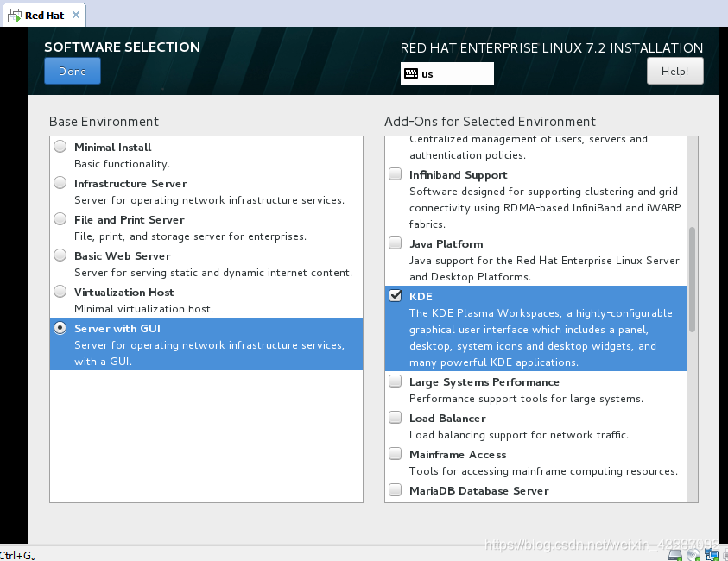Click 'Load balancing support for network traffic.'
The image size is (728, 561).
coord(519,435)
